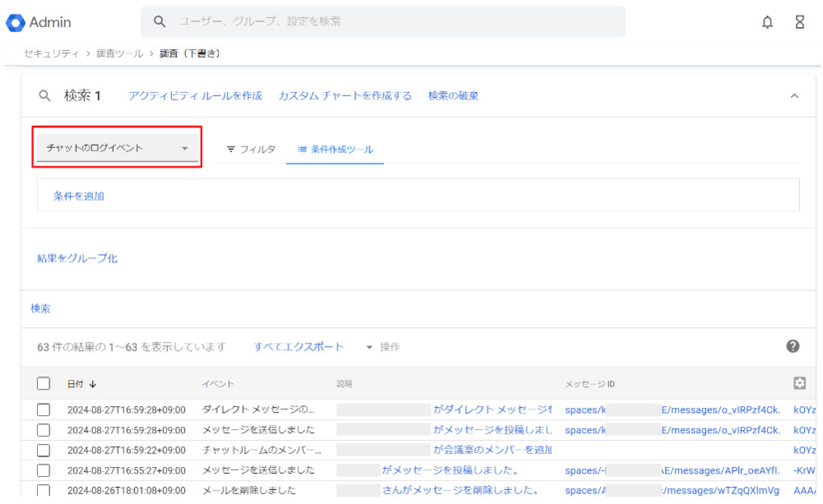Click the help question mark icon

coord(793,346)
